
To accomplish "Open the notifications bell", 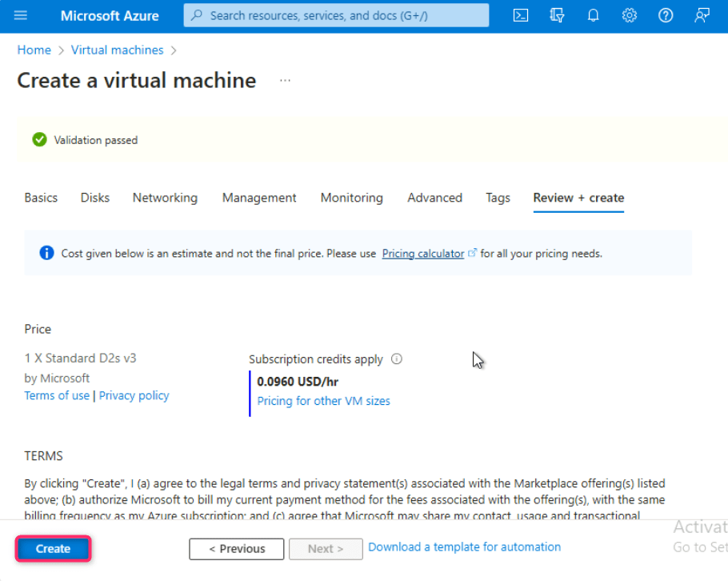I will pos(593,15).
